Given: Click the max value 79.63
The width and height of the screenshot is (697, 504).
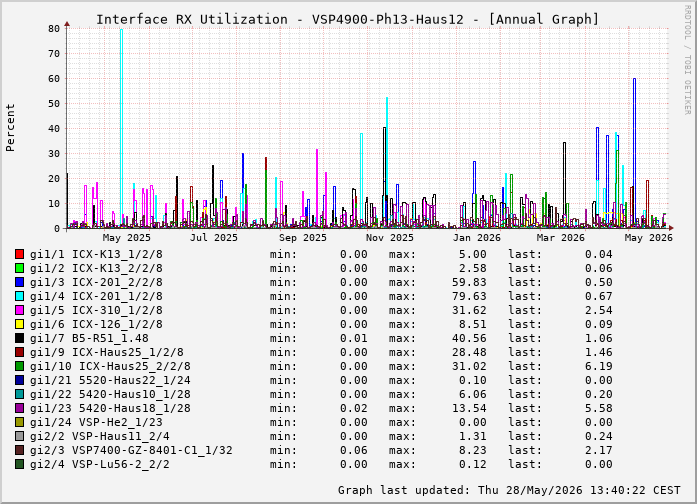Looking at the screenshot, I should coord(469,296).
